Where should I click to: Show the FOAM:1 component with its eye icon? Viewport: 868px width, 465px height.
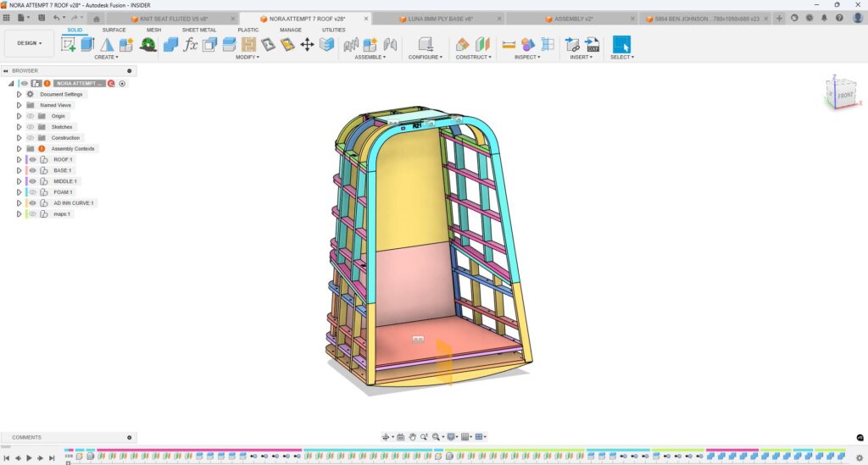pos(32,192)
